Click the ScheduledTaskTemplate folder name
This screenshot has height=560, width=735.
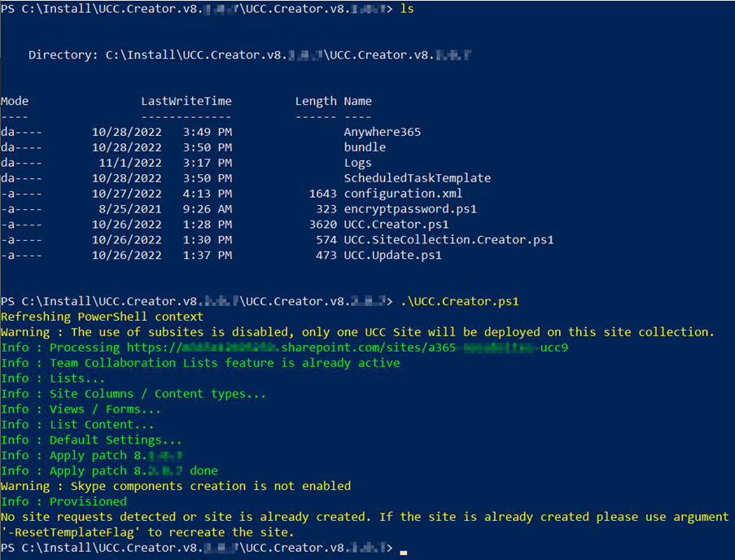[417, 178]
